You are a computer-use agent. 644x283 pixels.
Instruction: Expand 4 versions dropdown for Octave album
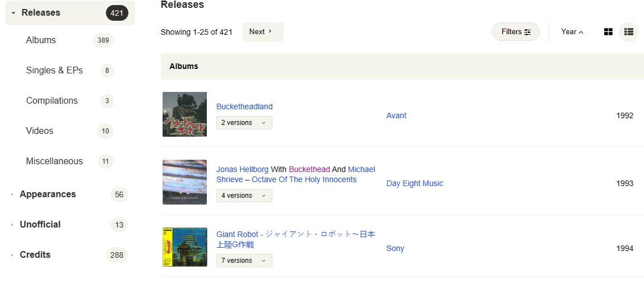(244, 196)
